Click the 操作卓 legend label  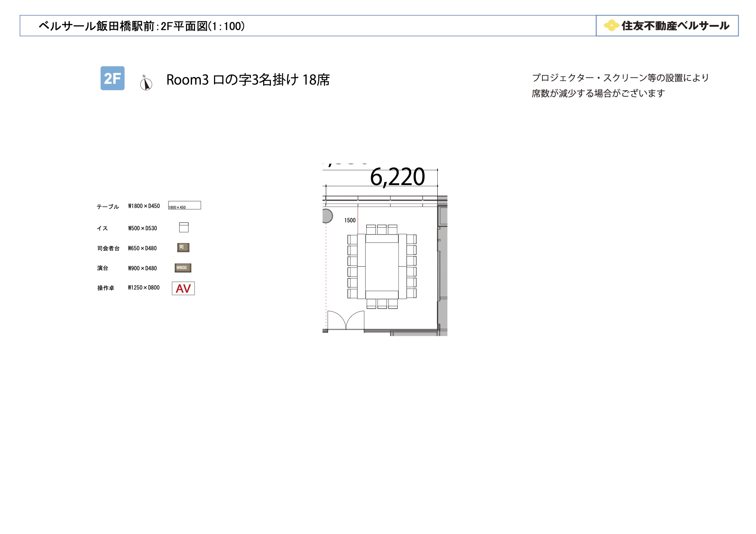[x=106, y=288]
